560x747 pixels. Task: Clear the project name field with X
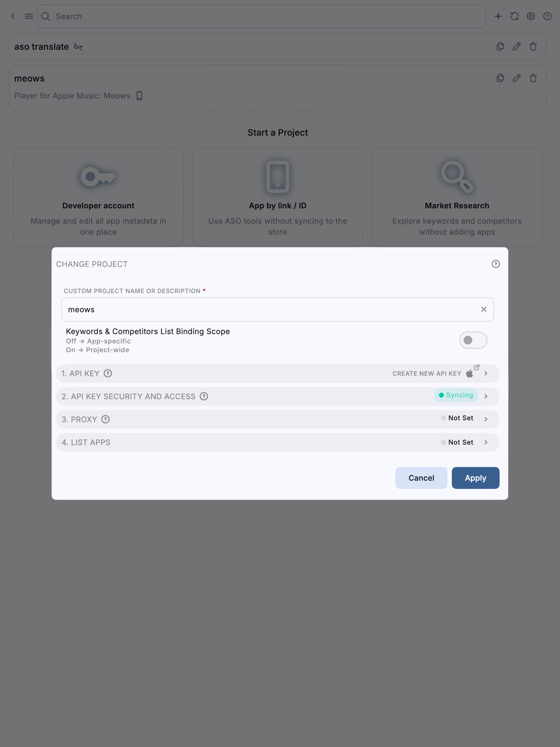coord(484,309)
